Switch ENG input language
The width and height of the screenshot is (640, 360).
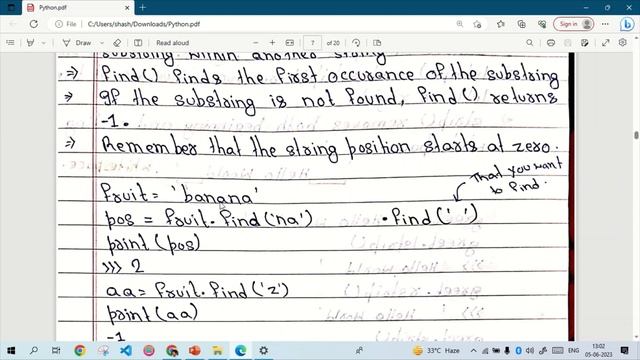click(x=573, y=350)
